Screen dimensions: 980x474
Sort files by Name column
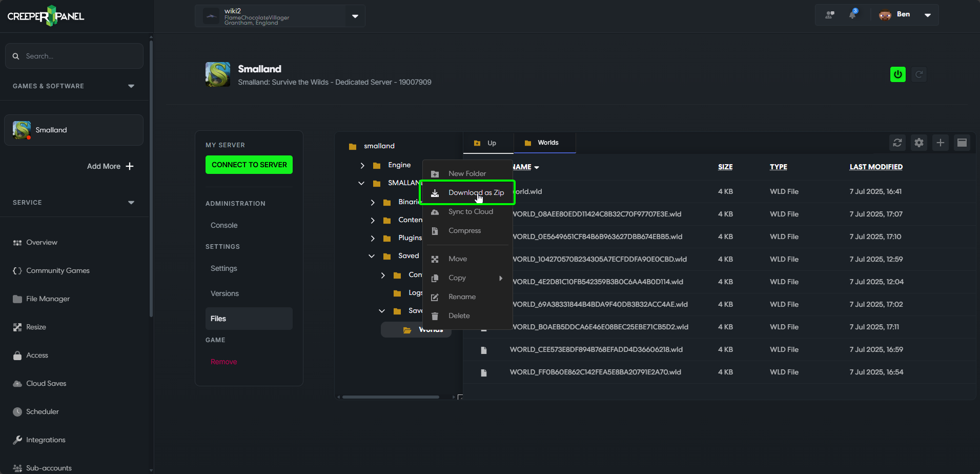pyautogui.click(x=525, y=167)
